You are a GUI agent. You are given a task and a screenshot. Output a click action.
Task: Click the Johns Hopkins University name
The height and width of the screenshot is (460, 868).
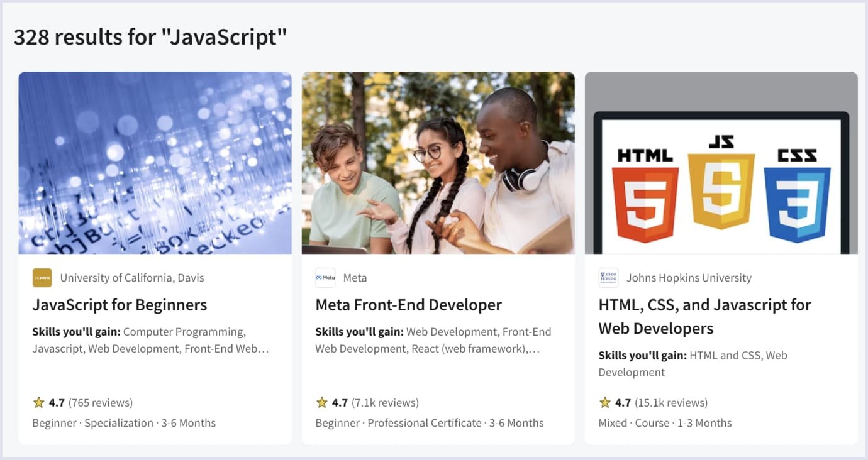click(689, 278)
